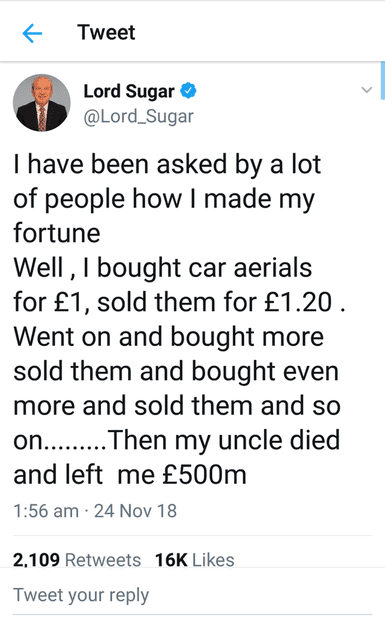Click the 1:56 am timestamp
This screenshot has height=620, width=385.
click(46, 511)
